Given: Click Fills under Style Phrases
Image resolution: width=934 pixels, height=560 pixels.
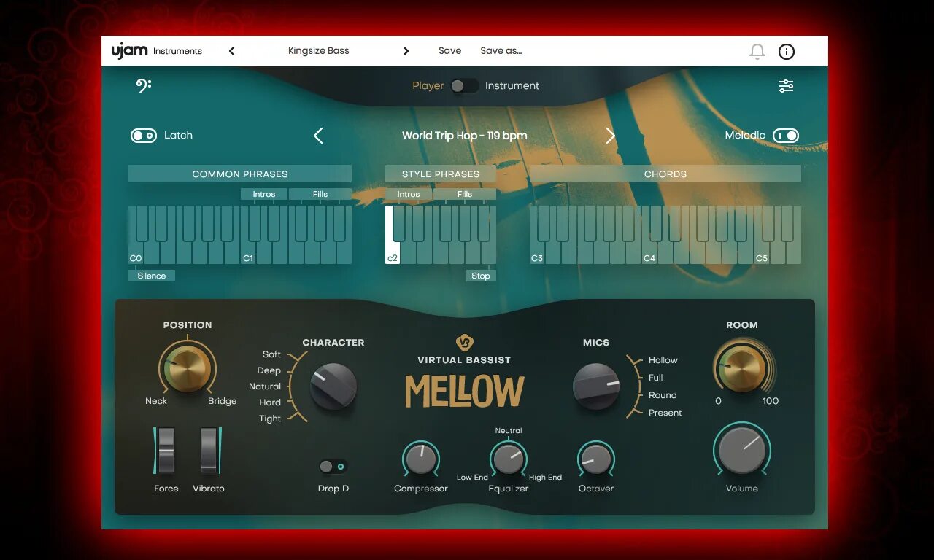Looking at the screenshot, I should tap(465, 194).
